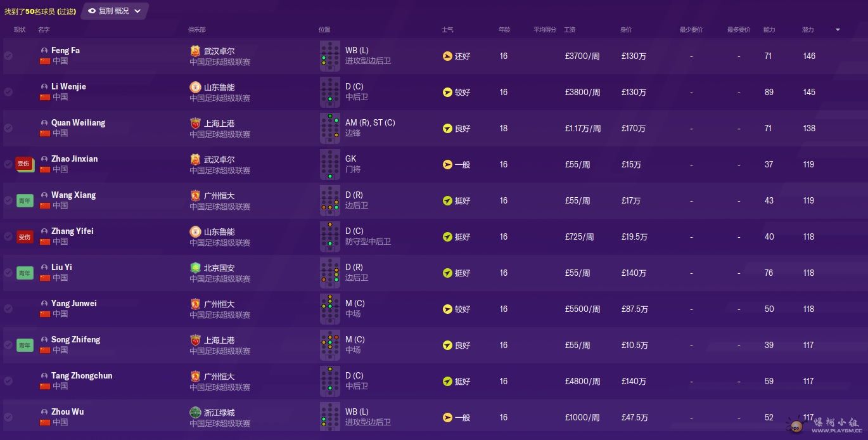
Task: Click the 山东鲁能 club badge beside Li Wenjie
Action: click(x=195, y=87)
